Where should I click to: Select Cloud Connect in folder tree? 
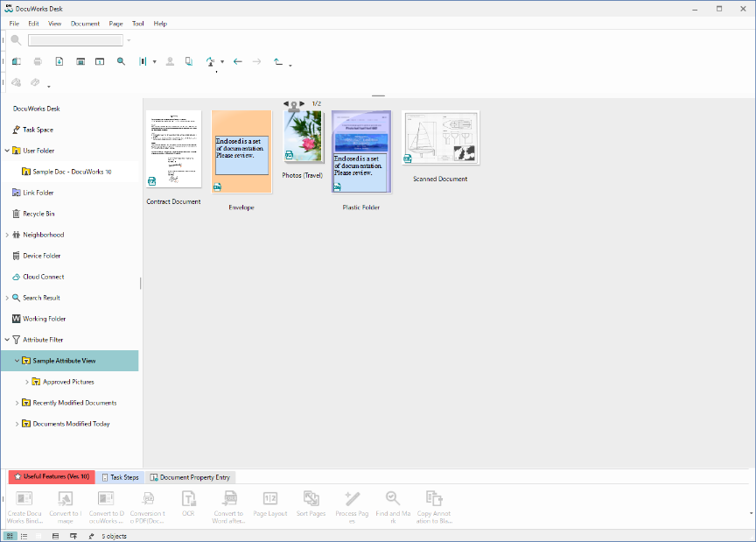pos(43,277)
